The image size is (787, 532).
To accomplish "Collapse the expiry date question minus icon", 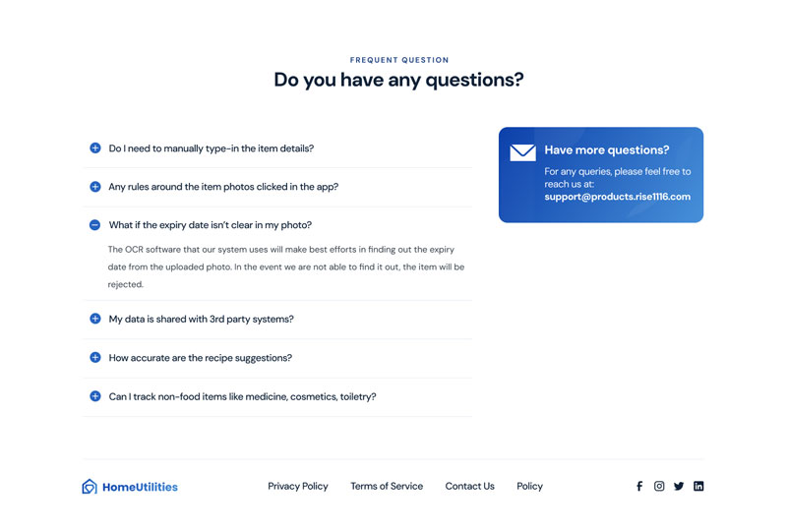I will 95,225.
